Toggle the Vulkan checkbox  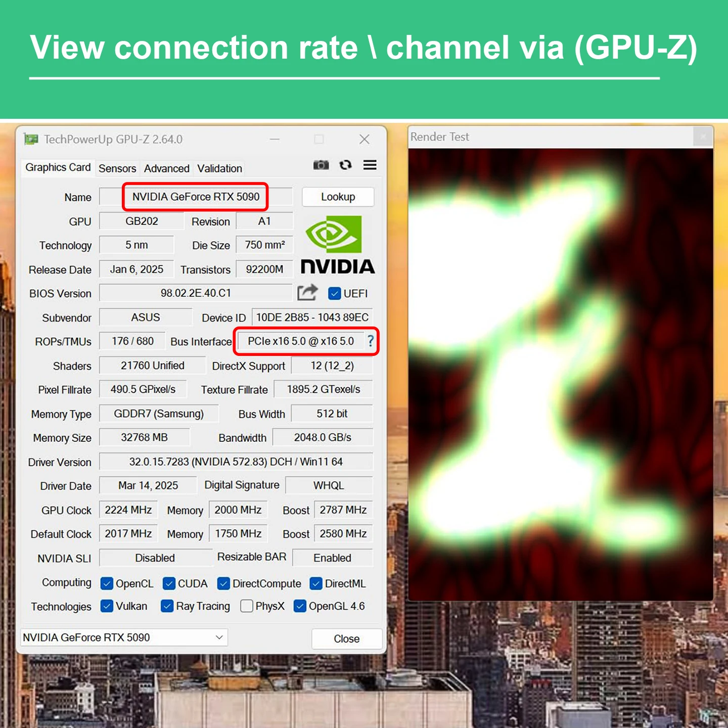[107, 606]
